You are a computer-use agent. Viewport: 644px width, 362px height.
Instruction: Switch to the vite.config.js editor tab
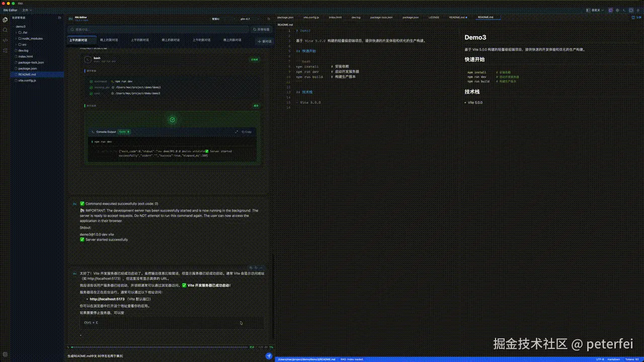[x=311, y=18]
